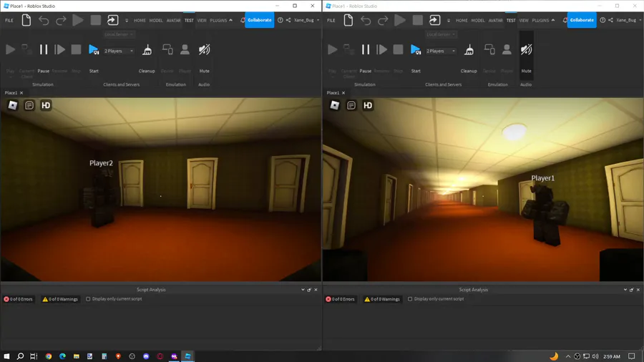The image size is (644, 362).
Task: Toggle the 0 of 0 Warnings filter, left panel
Action: [60, 299]
